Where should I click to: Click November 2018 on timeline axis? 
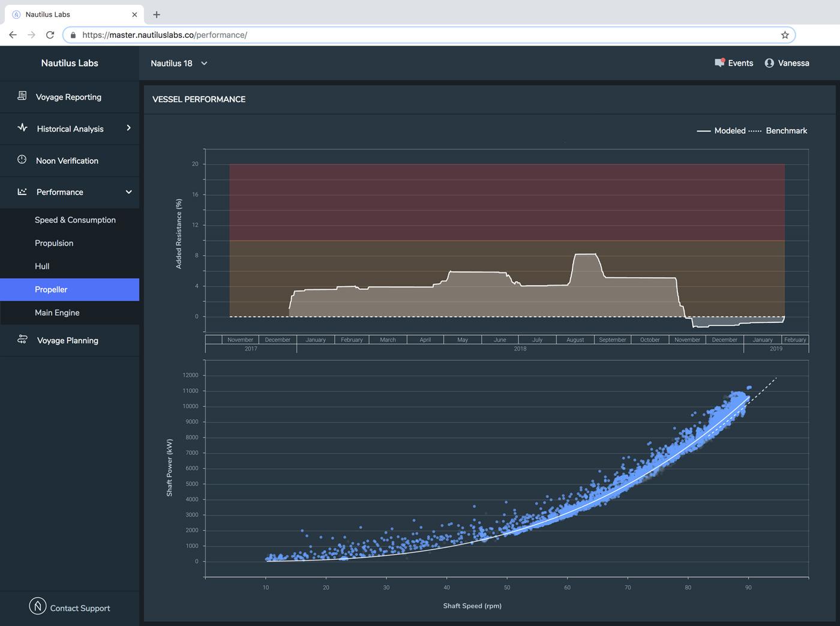[x=687, y=340]
